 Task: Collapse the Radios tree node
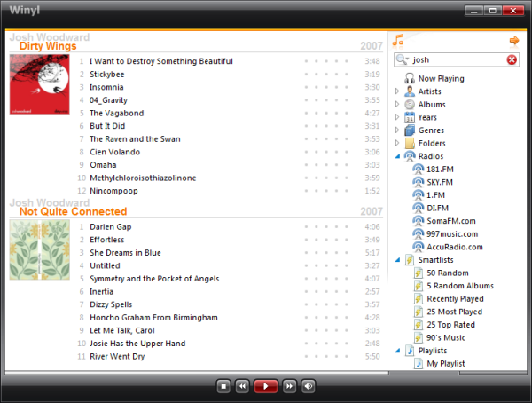[x=397, y=156]
